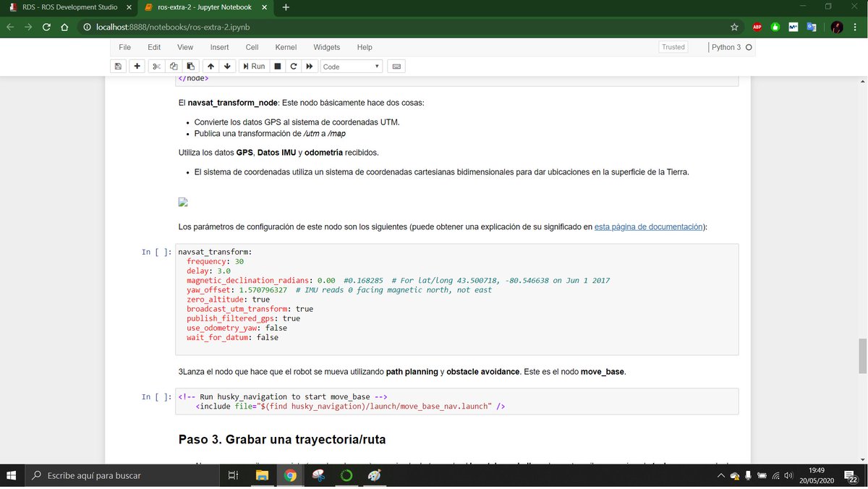Open the Google Translate extension
This screenshot has width=868, height=489.
coord(812,27)
